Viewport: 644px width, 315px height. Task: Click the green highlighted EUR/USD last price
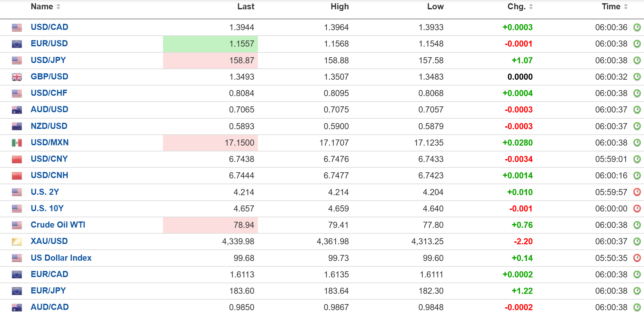(210, 44)
